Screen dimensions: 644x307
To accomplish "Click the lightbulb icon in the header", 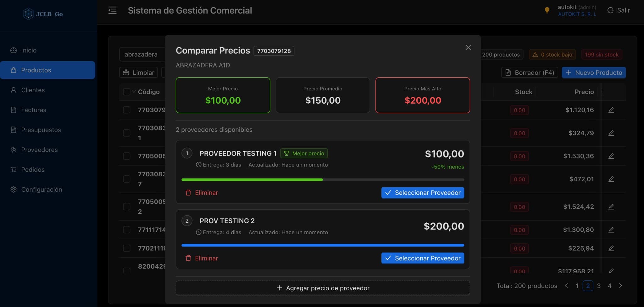I will (x=547, y=10).
